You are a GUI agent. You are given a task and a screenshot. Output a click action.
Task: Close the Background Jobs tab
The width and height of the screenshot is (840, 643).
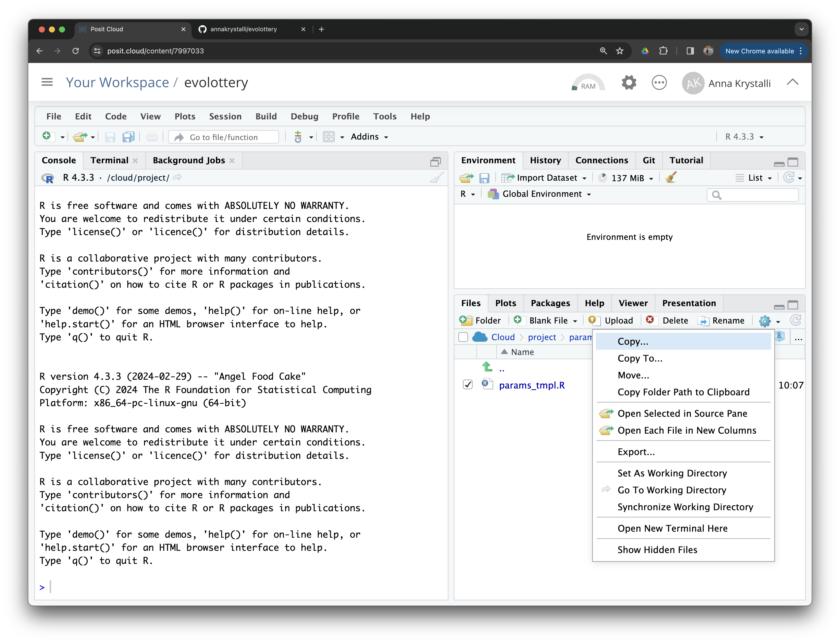click(x=232, y=160)
